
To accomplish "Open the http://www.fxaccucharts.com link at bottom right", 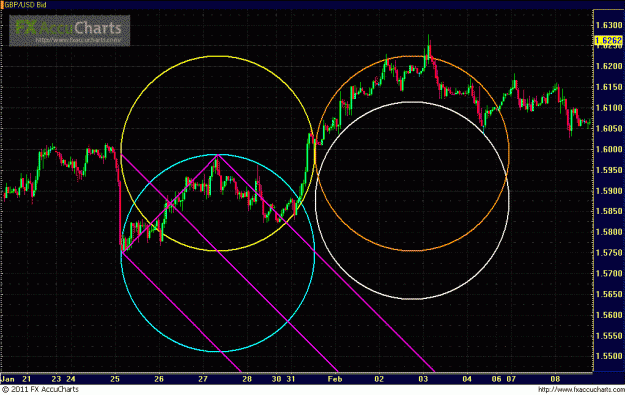I will click(x=581, y=389).
